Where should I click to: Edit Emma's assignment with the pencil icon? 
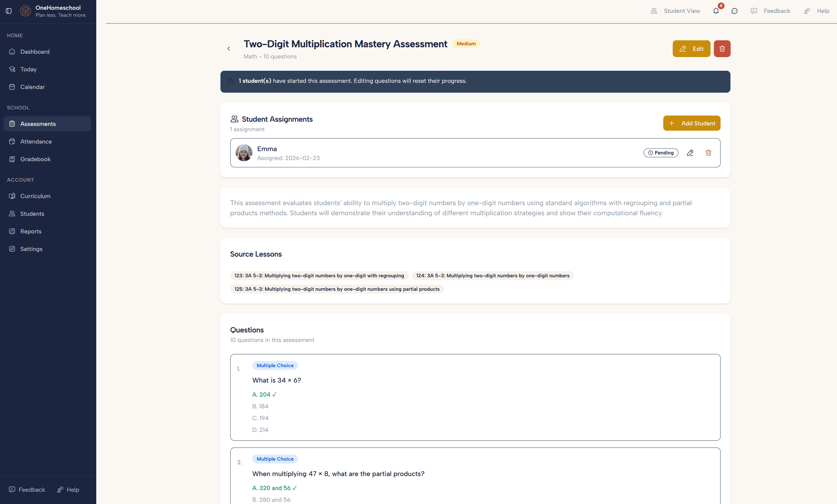point(690,153)
